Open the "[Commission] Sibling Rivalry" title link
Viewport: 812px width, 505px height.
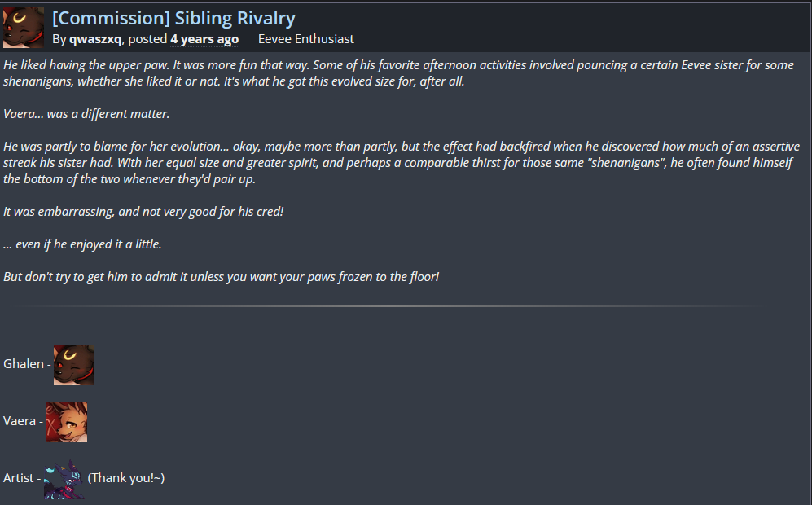point(173,18)
